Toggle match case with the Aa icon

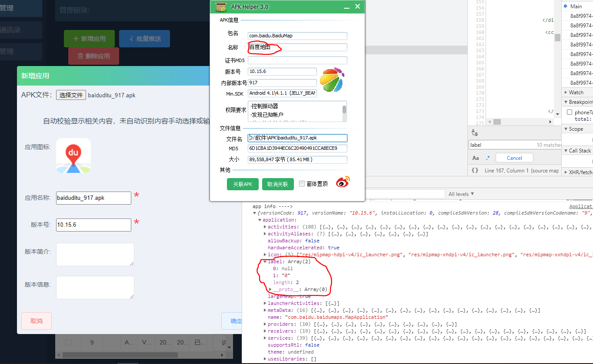coord(475,158)
